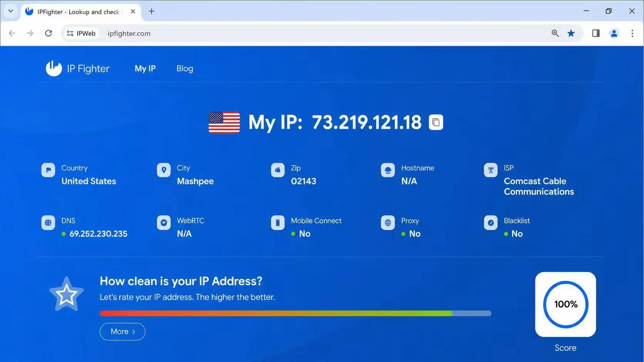
Task: Open the browser zoom magnifier icon
Action: pyautogui.click(x=555, y=33)
